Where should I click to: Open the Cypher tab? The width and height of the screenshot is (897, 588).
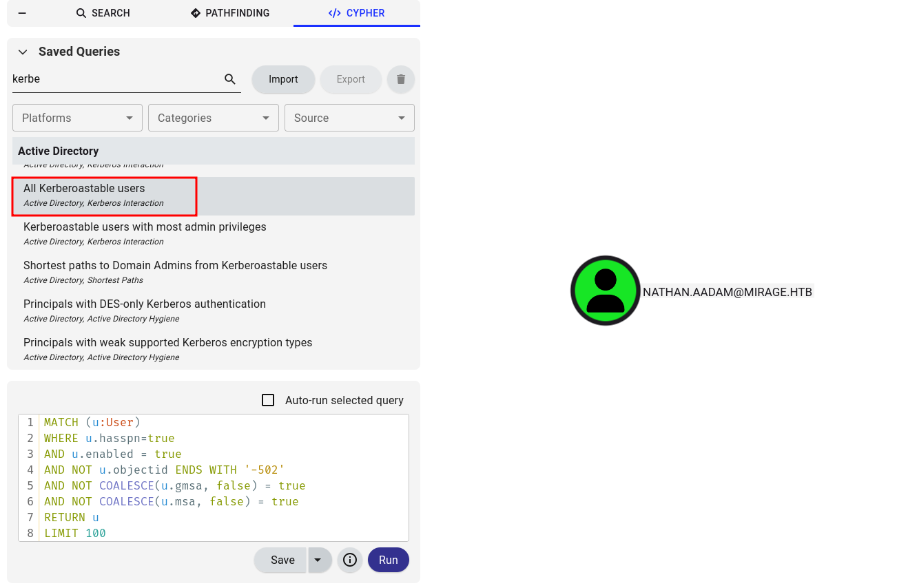point(356,13)
